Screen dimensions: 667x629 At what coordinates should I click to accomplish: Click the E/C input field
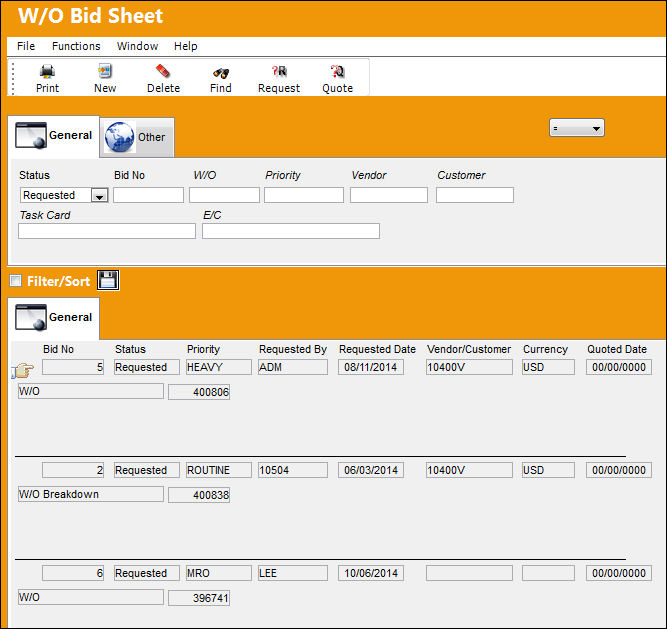291,231
